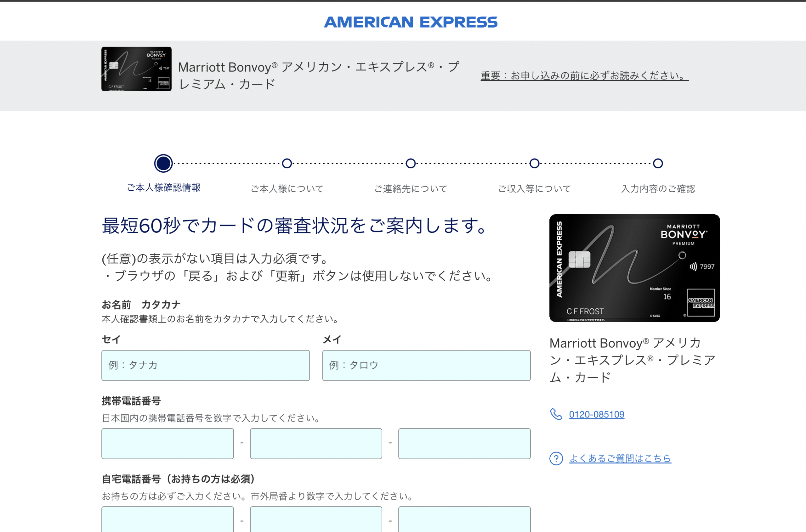Image resolution: width=806 pixels, height=532 pixels.
Task: Click the ご連絡先について step label
Action: (x=411, y=189)
